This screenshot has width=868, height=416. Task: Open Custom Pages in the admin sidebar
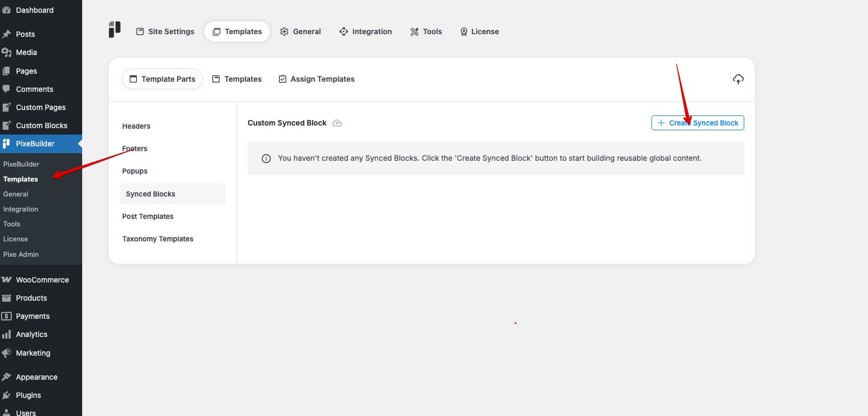point(41,107)
